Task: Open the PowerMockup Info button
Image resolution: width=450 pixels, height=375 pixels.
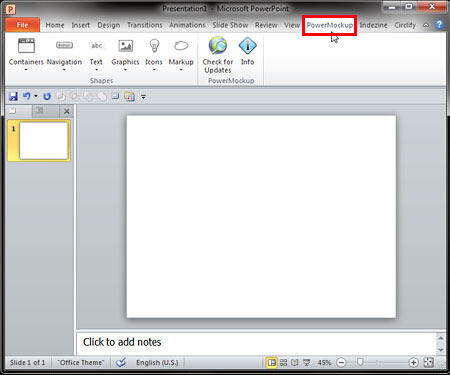Action: point(248,52)
